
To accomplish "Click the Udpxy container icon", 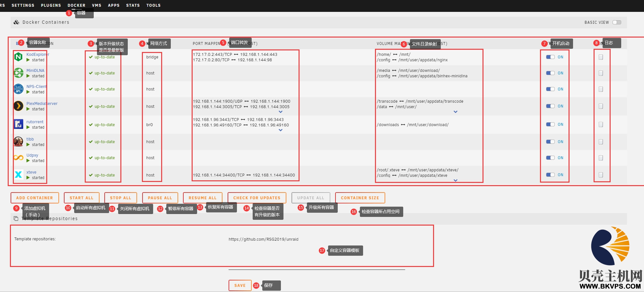I will click(19, 158).
